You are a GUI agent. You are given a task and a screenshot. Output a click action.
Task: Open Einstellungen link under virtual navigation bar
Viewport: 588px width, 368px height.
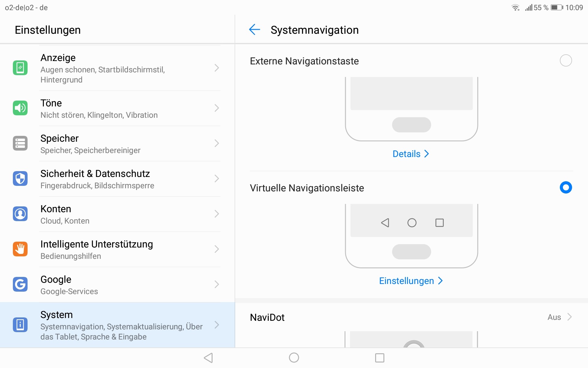tap(411, 281)
